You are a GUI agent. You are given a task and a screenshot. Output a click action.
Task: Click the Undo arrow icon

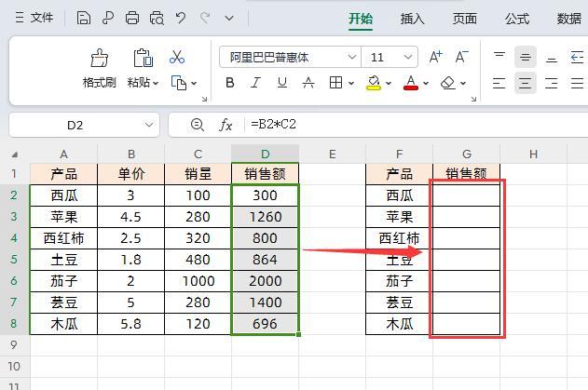pyautogui.click(x=181, y=18)
